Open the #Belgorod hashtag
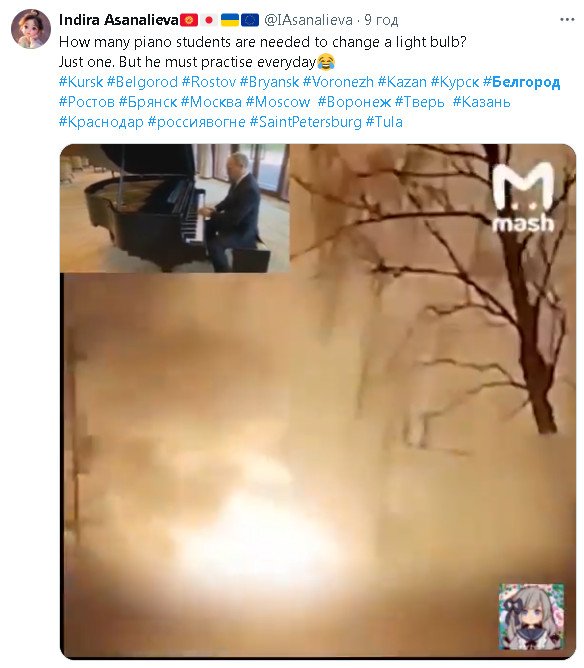Screen dimensions: 584x668 click(142, 82)
